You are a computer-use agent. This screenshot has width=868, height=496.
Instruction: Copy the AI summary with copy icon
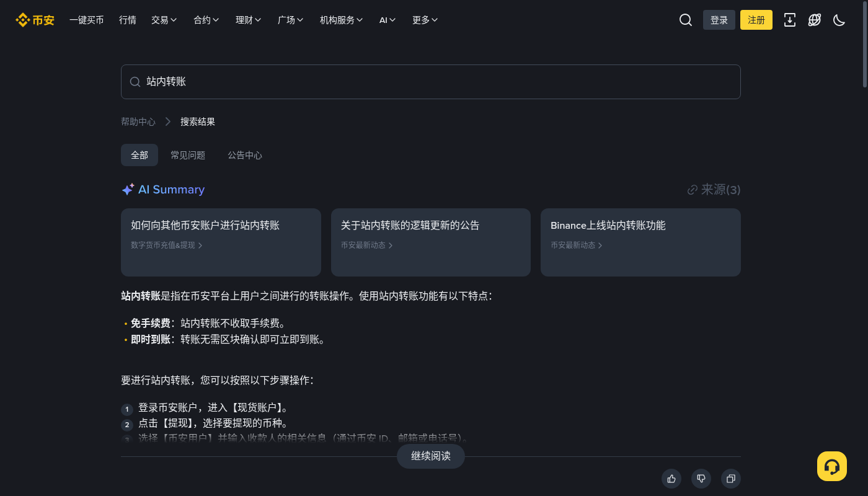(x=731, y=479)
